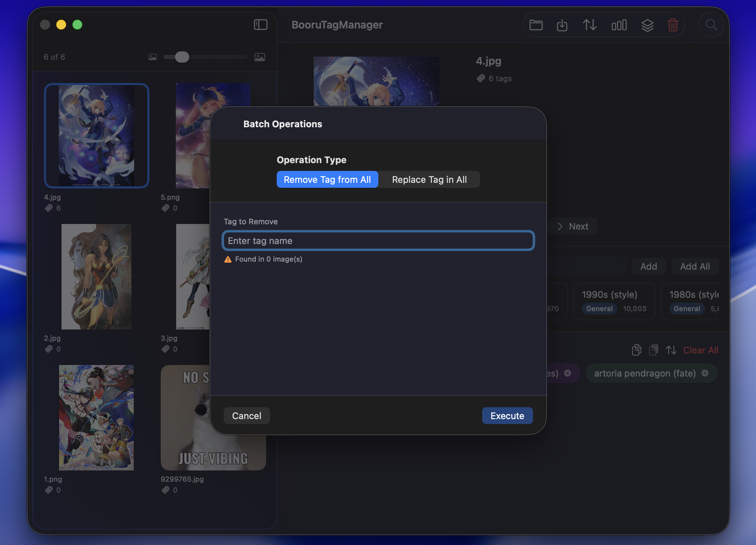Click the sort arrows toolbar icon
This screenshot has width=756, height=545.
click(590, 25)
